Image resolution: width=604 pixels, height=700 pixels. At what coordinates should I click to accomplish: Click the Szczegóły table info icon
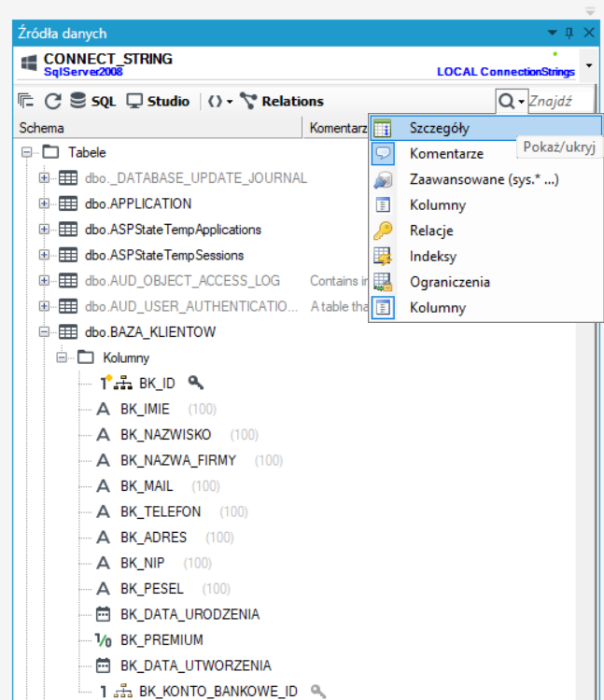point(383,128)
